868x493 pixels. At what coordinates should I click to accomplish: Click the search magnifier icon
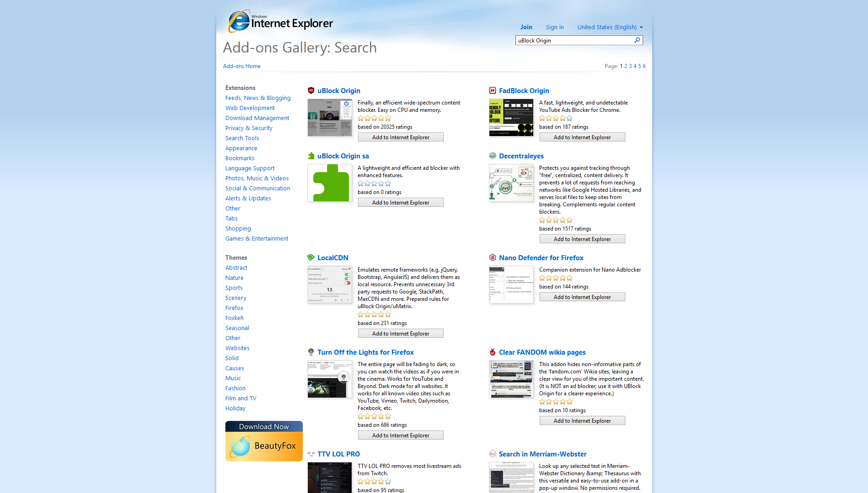(x=637, y=40)
